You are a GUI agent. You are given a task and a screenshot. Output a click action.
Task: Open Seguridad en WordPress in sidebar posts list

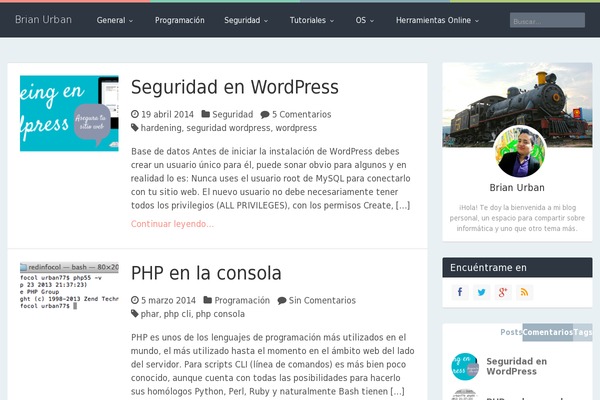click(x=517, y=366)
